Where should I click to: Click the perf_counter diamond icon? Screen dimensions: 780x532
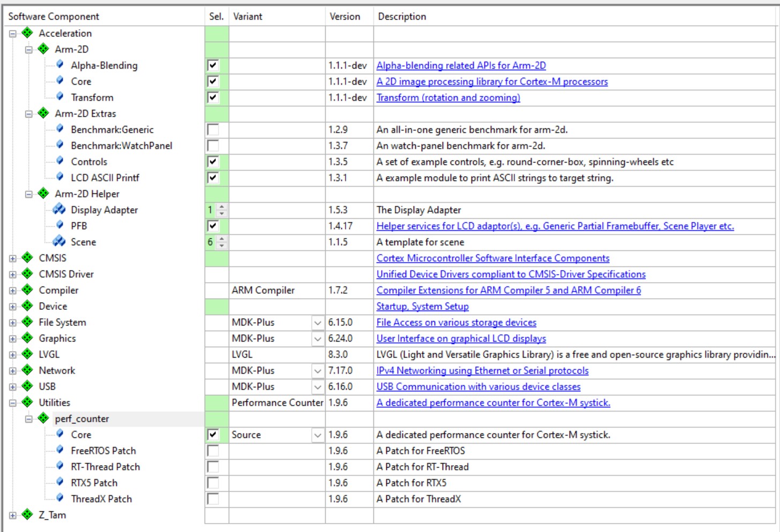pos(43,419)
